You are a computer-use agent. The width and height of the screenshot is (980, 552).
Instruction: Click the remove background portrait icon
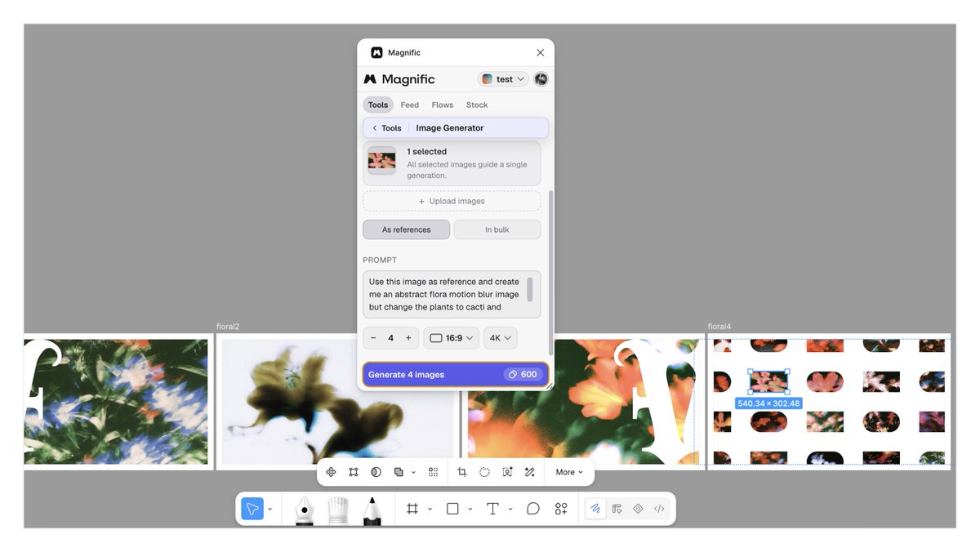507,472
